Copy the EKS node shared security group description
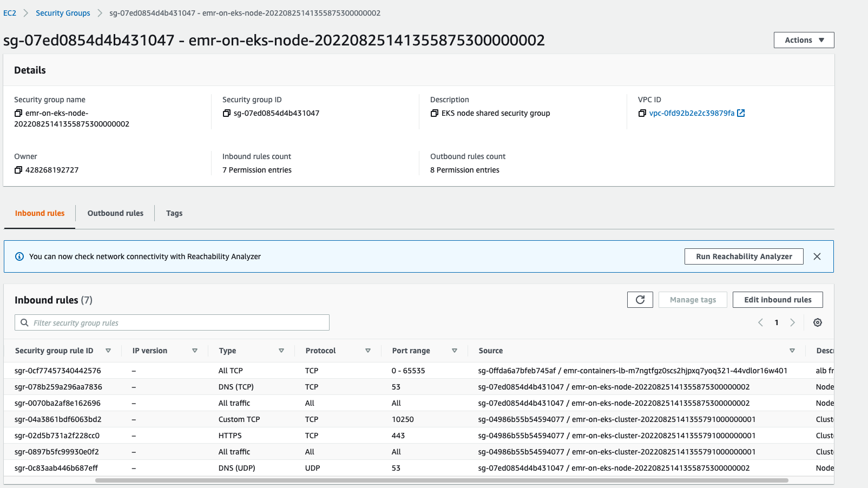 coord(434,113)
